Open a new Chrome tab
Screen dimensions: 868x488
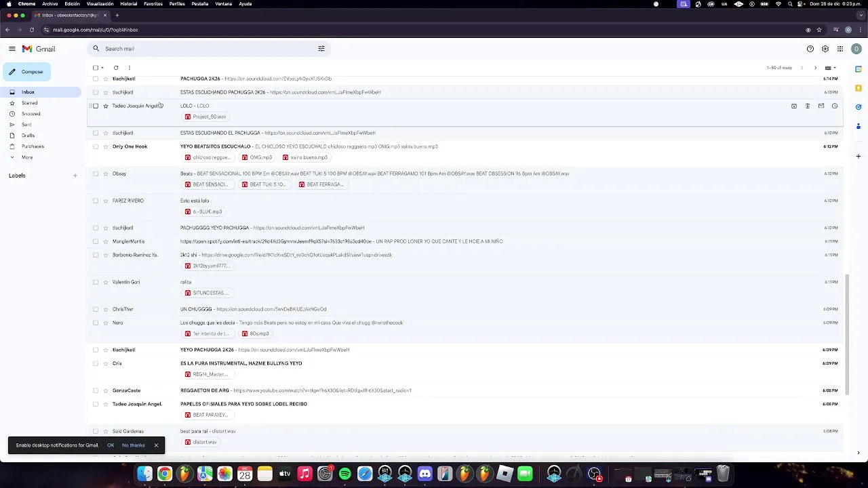click(117, 15)
